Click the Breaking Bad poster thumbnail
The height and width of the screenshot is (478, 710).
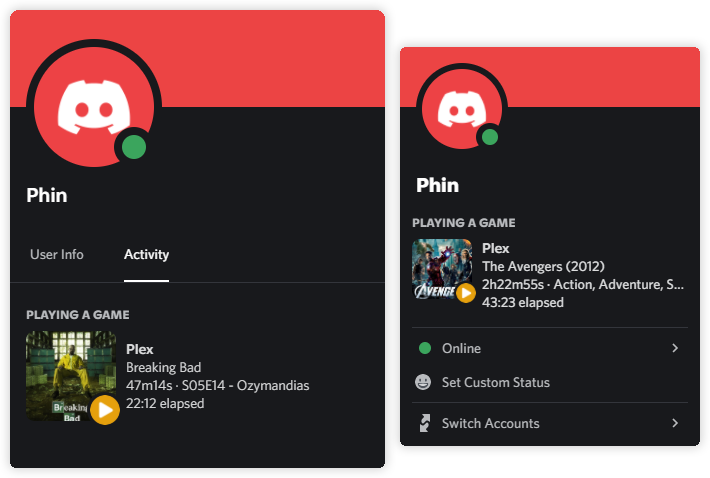pyautogui.click(x=71, y=376)
